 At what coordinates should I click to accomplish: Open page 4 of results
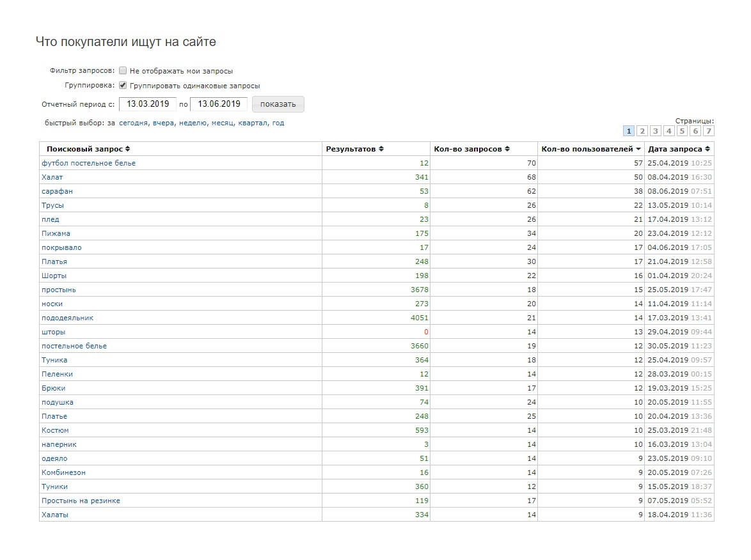click(669, 131)
